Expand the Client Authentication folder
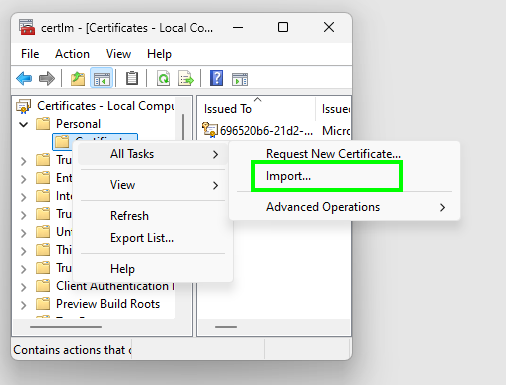The width and height of the screenshot is (506, 385). tap(23, 287)
